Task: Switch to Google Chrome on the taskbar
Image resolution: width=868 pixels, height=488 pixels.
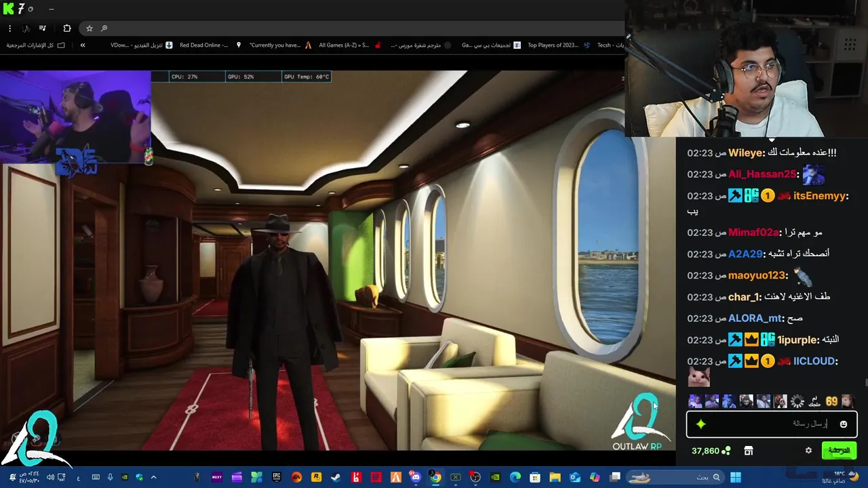Action: (436, 477)
